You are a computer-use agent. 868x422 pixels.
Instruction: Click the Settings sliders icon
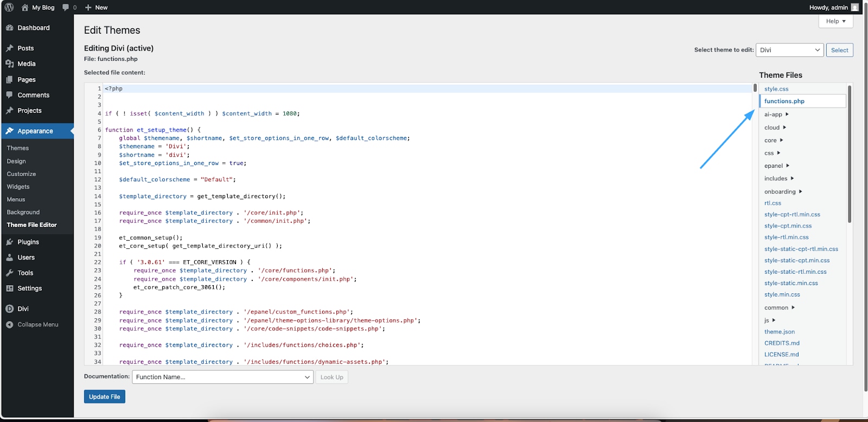10,288
